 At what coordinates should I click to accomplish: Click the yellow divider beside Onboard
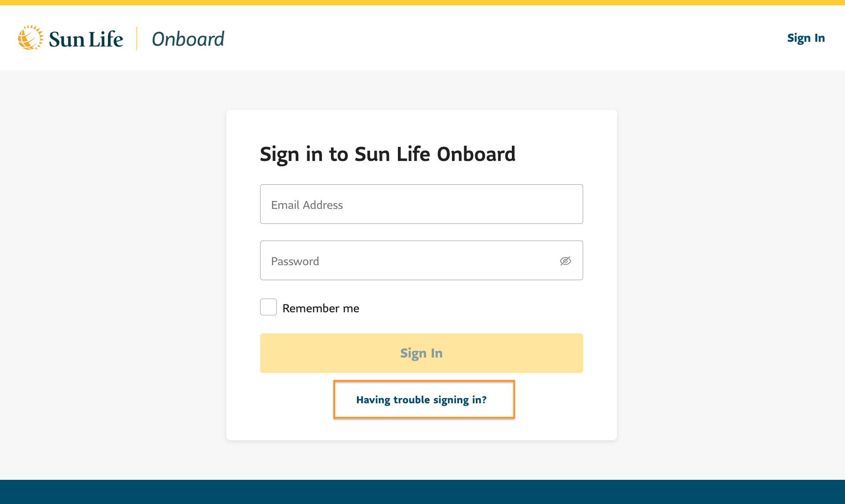coord(137,38)
